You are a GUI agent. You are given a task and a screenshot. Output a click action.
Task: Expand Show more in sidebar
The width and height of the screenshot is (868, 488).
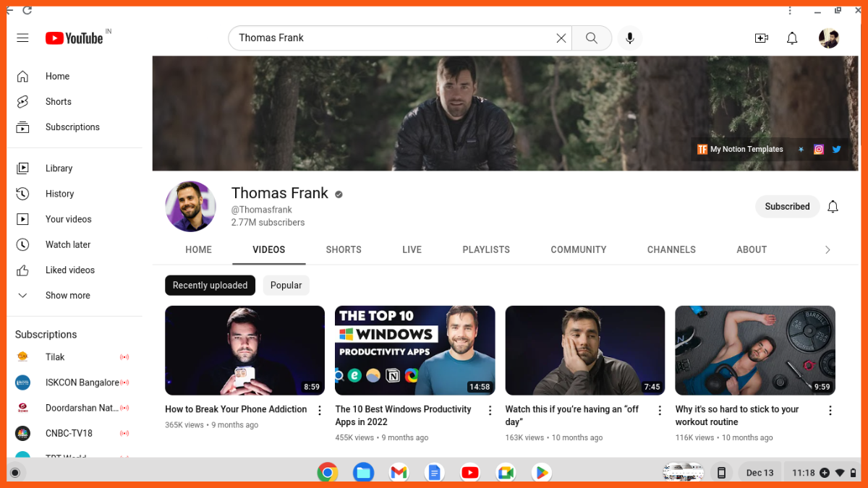[75, 295]
